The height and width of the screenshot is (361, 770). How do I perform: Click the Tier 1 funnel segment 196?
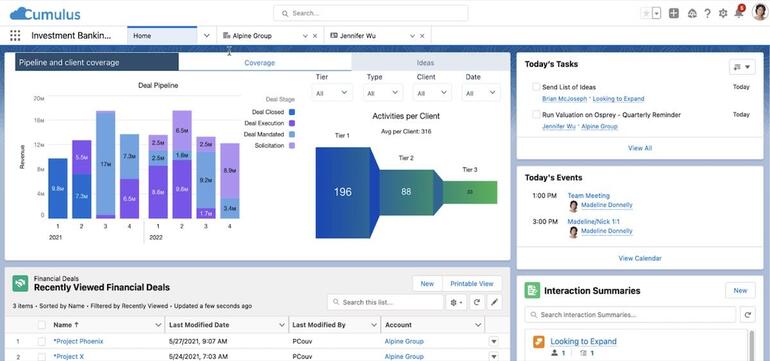[343, 193]
